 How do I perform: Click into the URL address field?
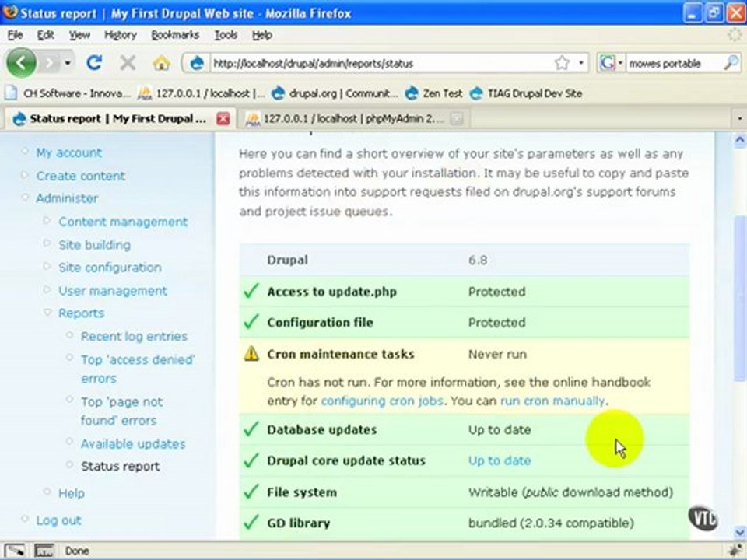point(381,63)
